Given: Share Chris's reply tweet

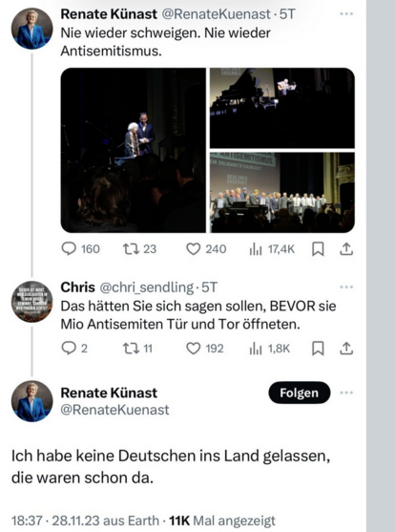Looking at the screenshot, I should [346, 349].
